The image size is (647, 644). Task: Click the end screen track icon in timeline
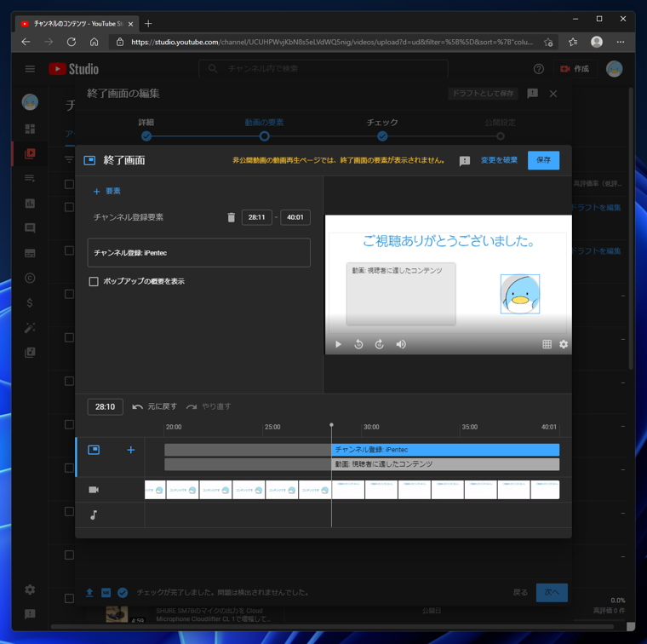[94, 450]
